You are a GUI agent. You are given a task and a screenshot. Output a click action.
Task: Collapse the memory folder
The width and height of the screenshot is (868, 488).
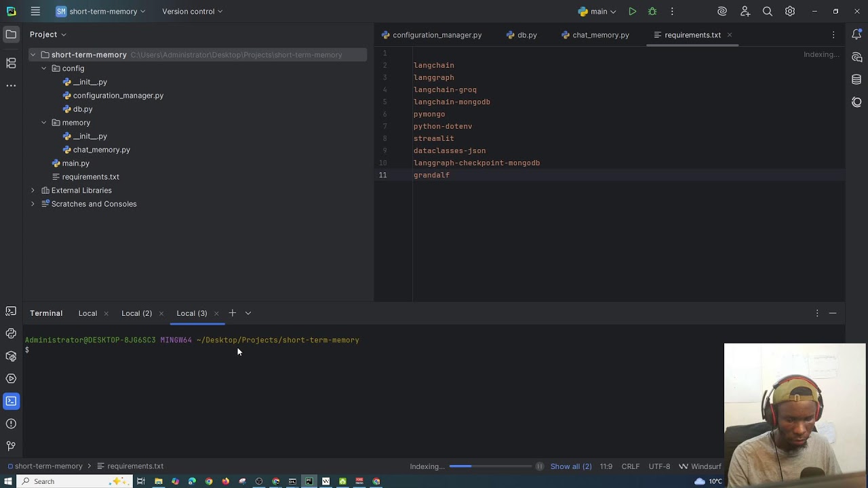[x=44, y=123]
